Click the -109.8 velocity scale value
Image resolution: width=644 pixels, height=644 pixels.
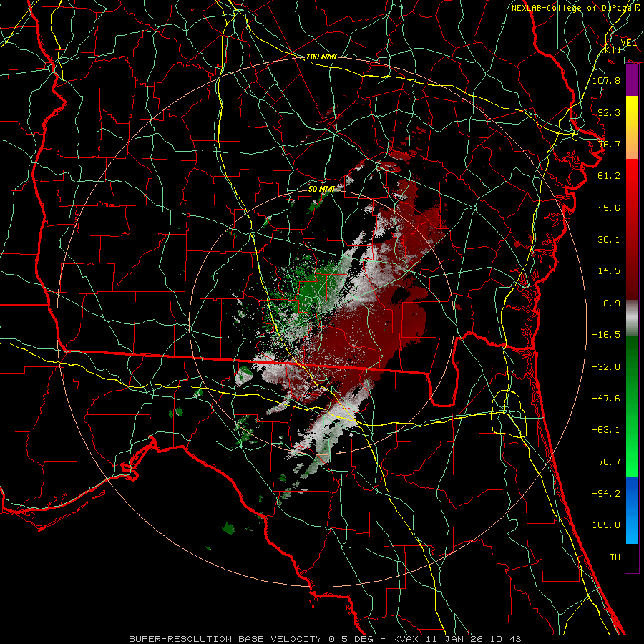click(x=603, y=525)
